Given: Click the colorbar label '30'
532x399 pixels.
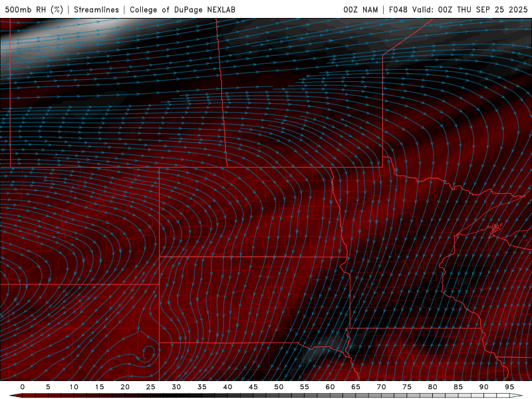Looking at the screenshot, I should tap(176, 387).
